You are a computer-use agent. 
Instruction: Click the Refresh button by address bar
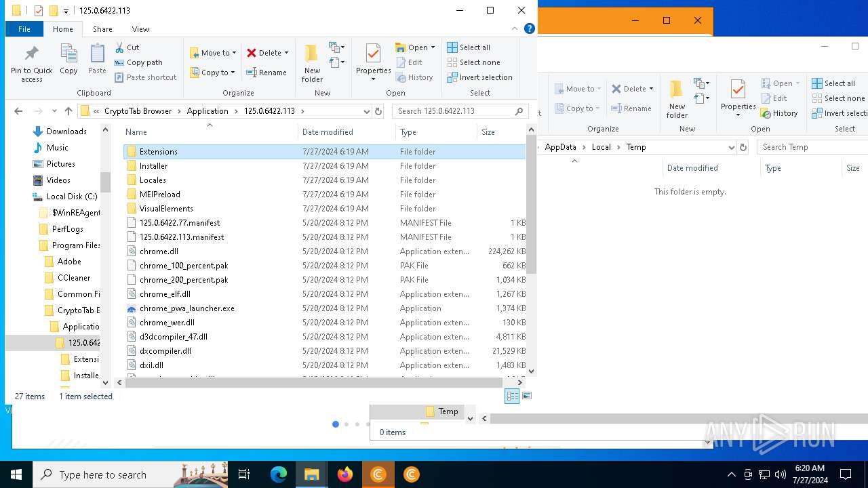pos(378,111)
